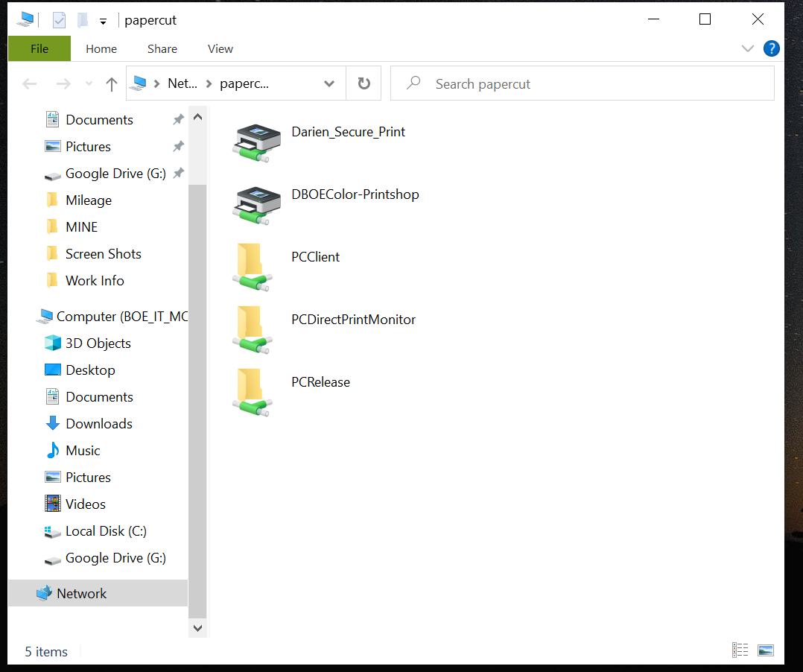Click the navigation pane scroll down arrow
This screenshot has width=803, height=672.
click(197, 627)
